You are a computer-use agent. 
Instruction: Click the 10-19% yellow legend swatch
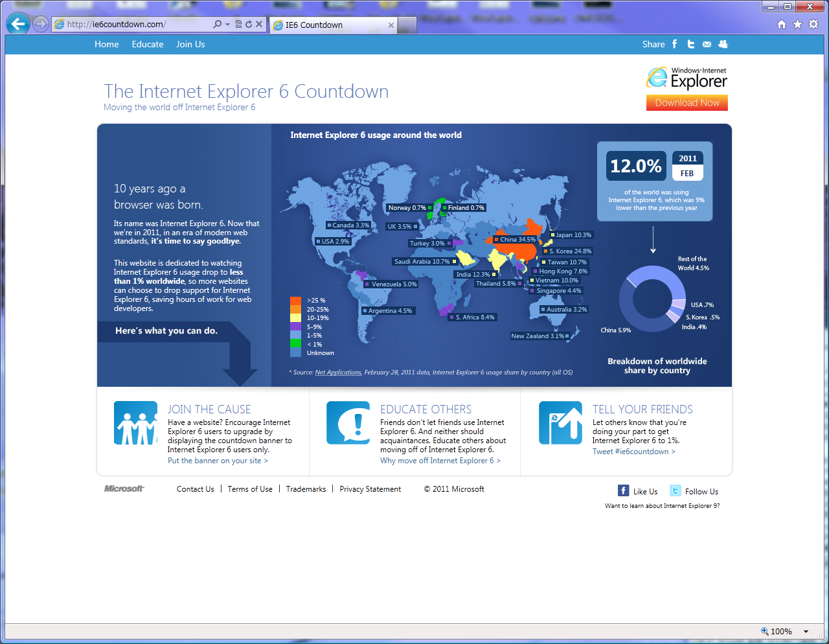coord(295,318)
